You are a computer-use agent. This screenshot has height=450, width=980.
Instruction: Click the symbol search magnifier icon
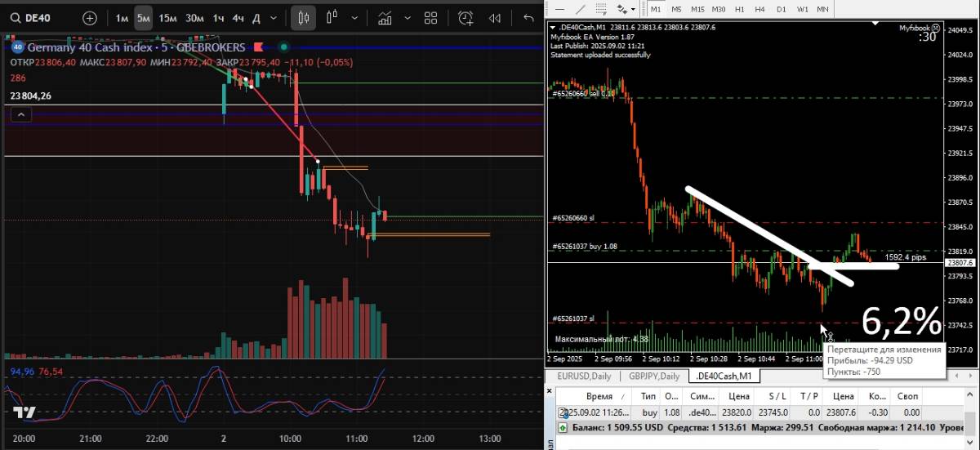(x=16, y=18)
